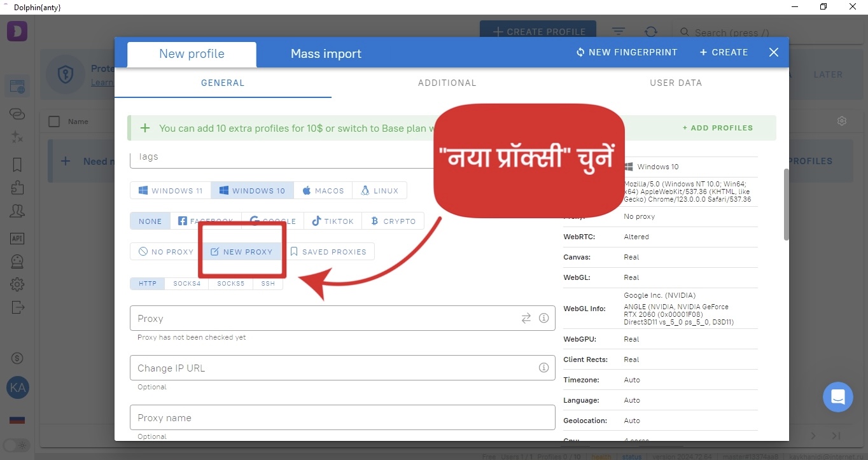Image resolution: width=868 pixels, height=460 pixels.
Task: Open the Users team sidebar icon
Action: (x=17, y=211)
